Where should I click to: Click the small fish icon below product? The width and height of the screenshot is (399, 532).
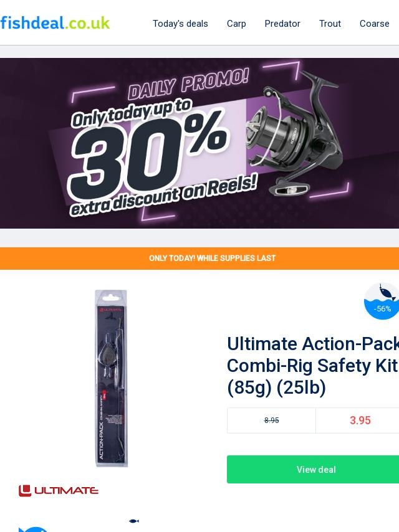134,521
